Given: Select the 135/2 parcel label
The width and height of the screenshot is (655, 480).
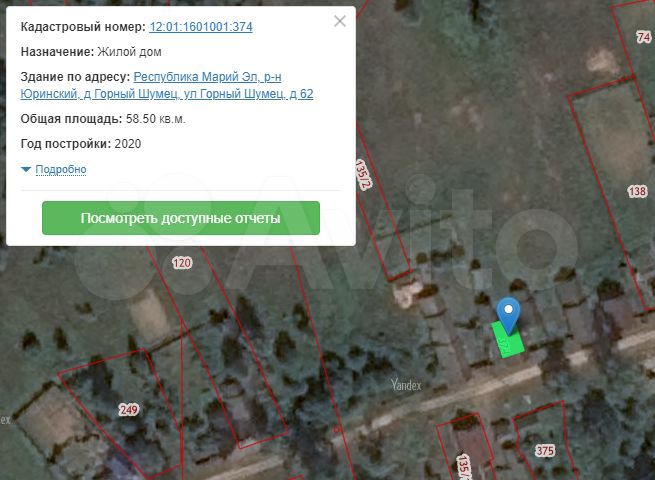Looking at the screenshot, I should pos(364,172).
